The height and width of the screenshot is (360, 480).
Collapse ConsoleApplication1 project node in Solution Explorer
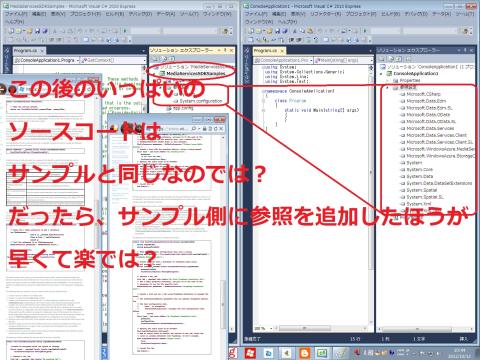coord(382,74)
